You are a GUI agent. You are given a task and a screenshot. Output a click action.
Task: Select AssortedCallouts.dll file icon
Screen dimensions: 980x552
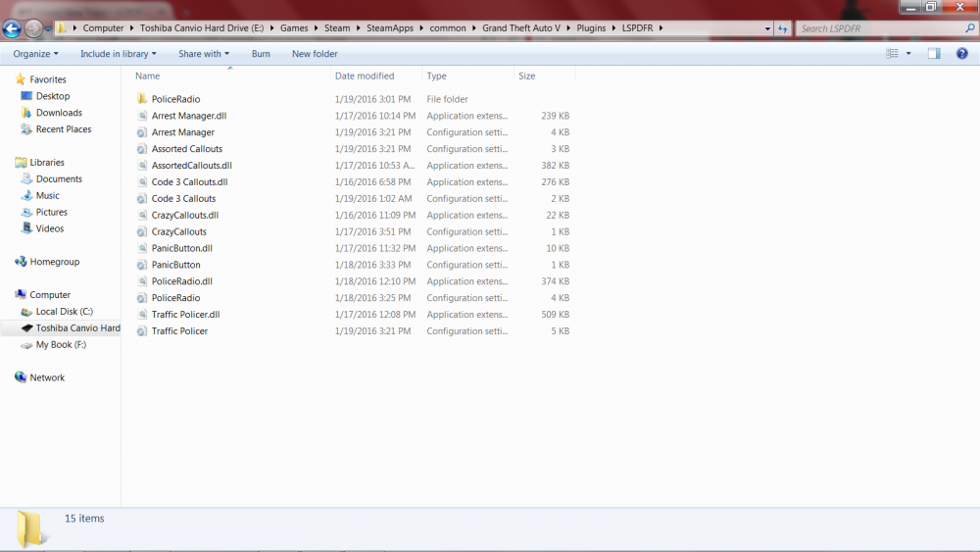tap(142, 166)
